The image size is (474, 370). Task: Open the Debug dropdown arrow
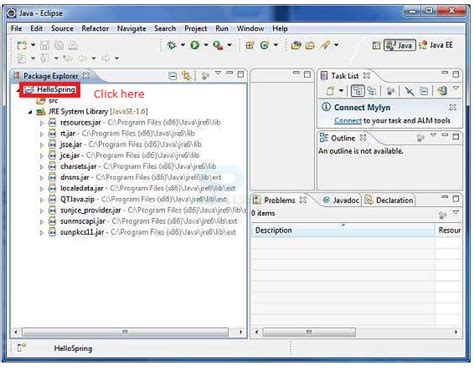point(183,45)
